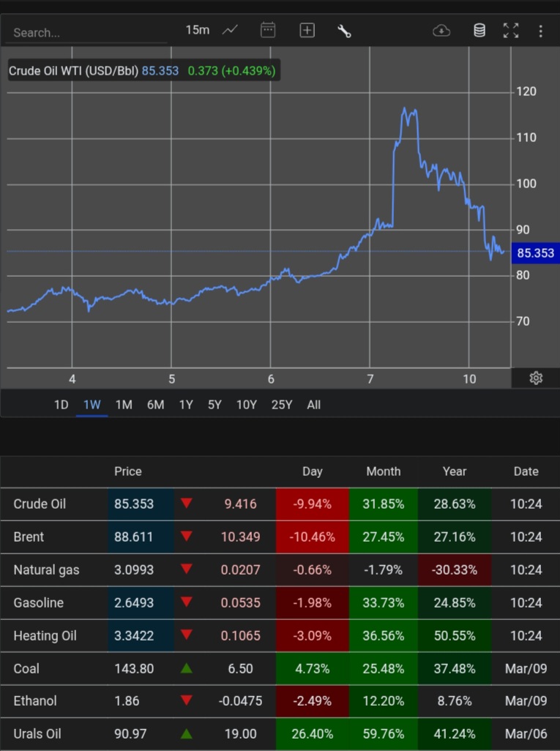Click the 85.353 current price label on axis
560x751 pixels.
tap(535, 253)
